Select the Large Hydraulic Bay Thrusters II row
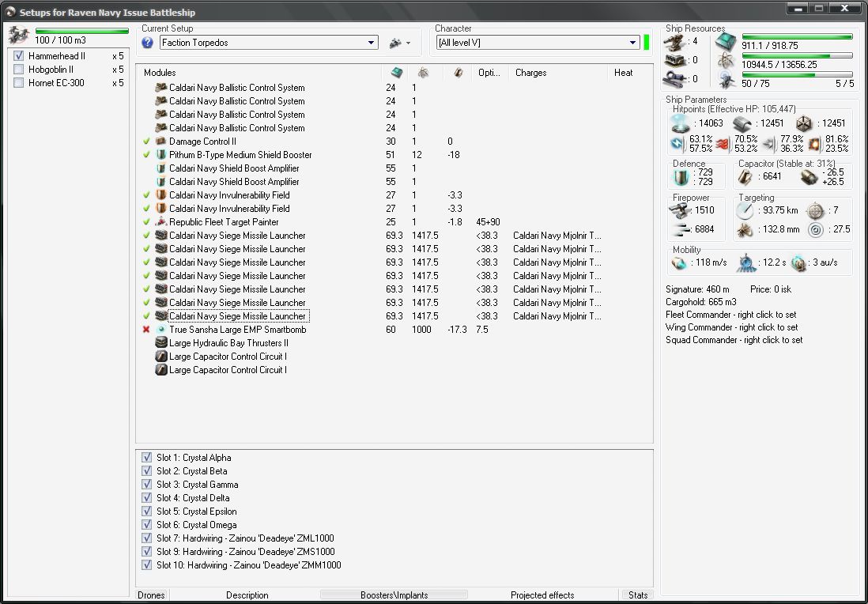Image resolution: width=868 pixels, height=604 pixels. tap(394, 342)
